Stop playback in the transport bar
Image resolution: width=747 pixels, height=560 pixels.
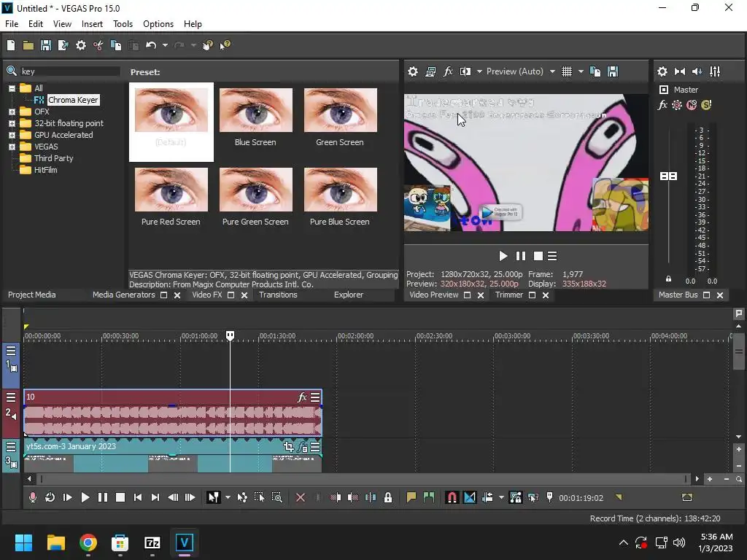(x=120, y=497)
